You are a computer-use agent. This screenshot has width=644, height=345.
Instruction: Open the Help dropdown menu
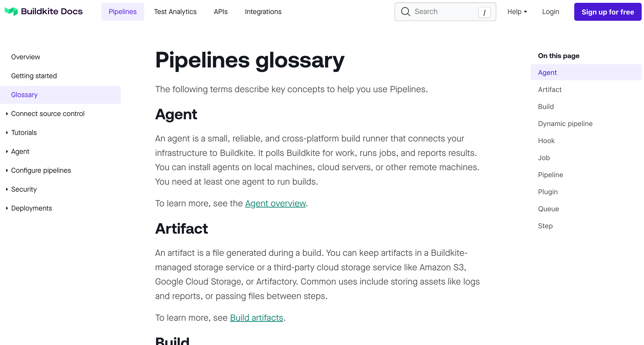pos(517,11)
